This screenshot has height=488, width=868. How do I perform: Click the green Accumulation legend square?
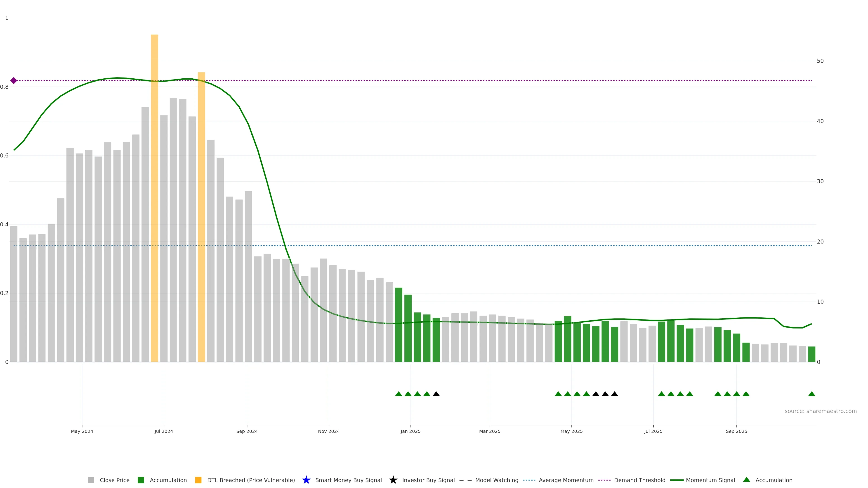coord(141,480)
